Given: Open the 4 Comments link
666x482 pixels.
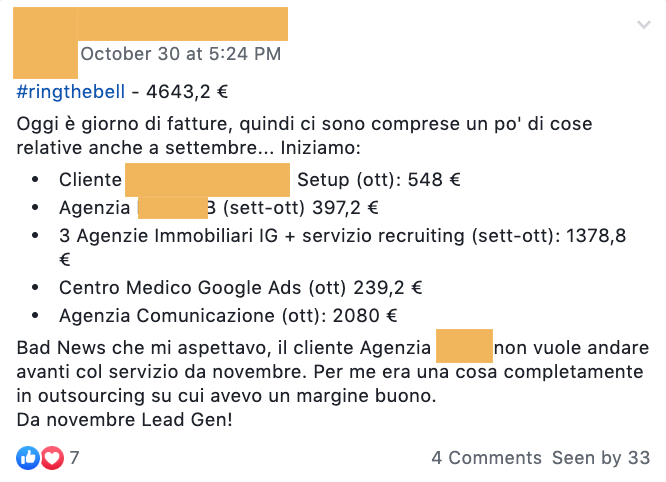Looking at the screenshot, I should 486,458.
